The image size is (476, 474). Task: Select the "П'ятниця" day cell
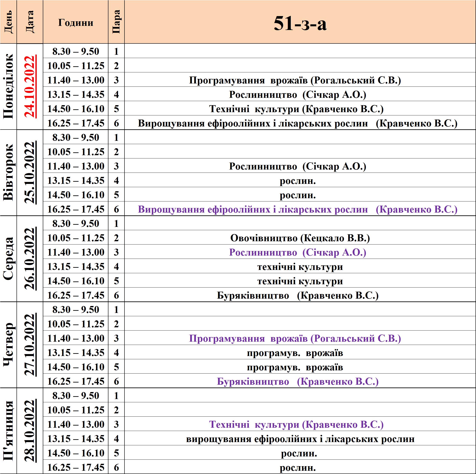(8, 431)
